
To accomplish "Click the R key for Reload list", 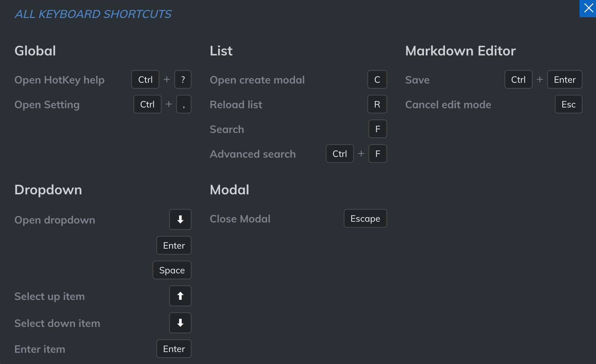I will click(377, 104).
